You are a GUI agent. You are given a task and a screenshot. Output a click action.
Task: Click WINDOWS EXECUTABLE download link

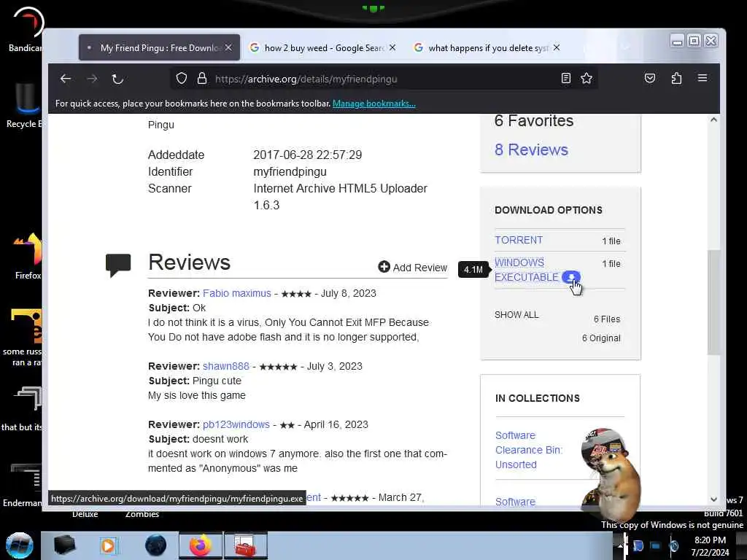(526, 270)
